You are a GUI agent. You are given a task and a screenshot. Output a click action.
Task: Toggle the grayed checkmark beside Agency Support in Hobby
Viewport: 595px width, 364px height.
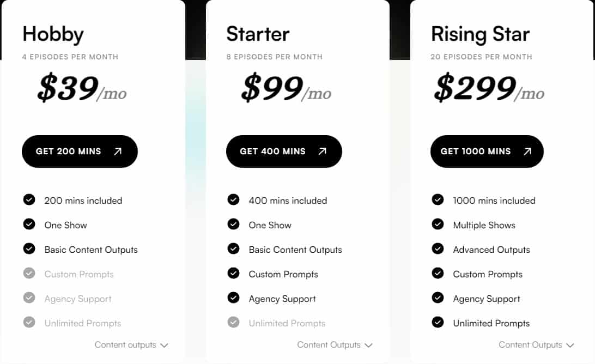29,298
